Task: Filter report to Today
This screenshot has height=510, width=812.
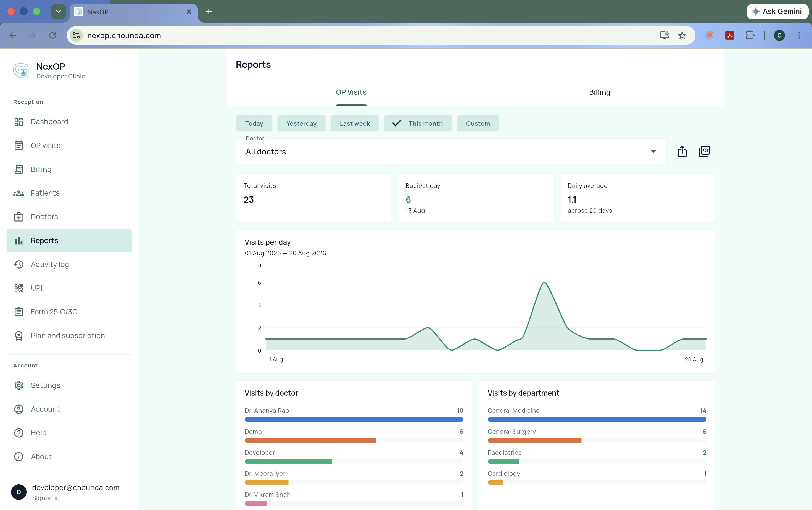Action: click(x=254, y=123)
